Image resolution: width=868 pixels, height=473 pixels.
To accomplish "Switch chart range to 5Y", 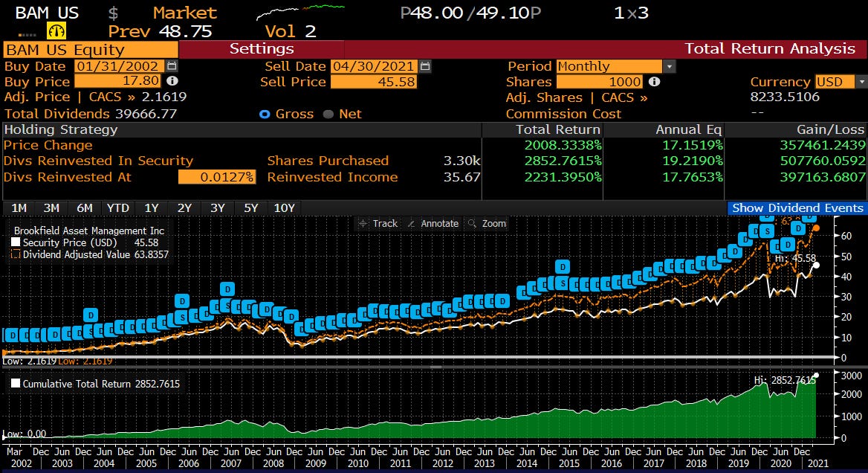I will pyautogui.click(x=251, y=207).
